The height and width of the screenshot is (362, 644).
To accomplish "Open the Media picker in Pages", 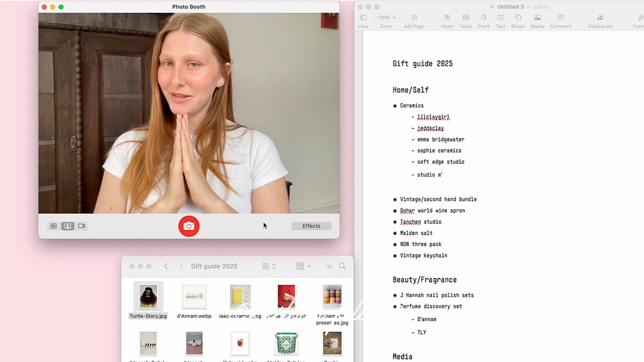I will 537,21.
